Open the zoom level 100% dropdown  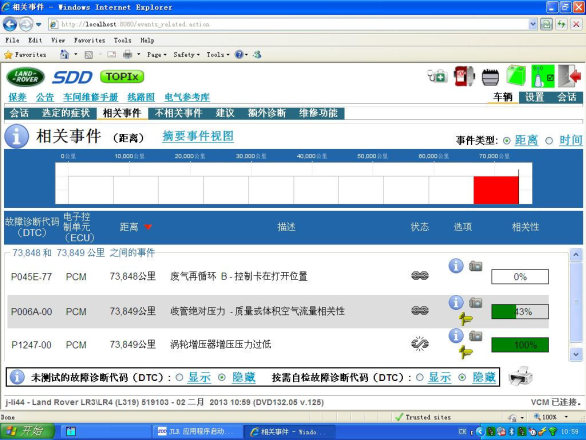[567, 416]
